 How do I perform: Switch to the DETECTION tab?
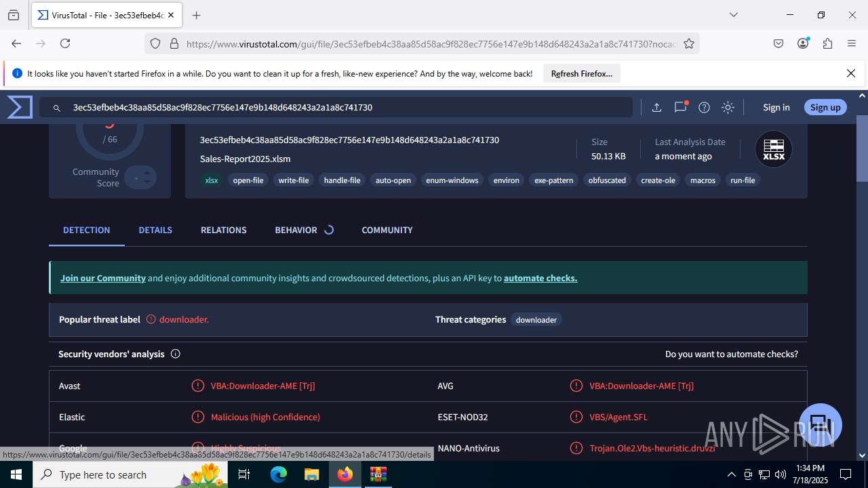[86, 230]
